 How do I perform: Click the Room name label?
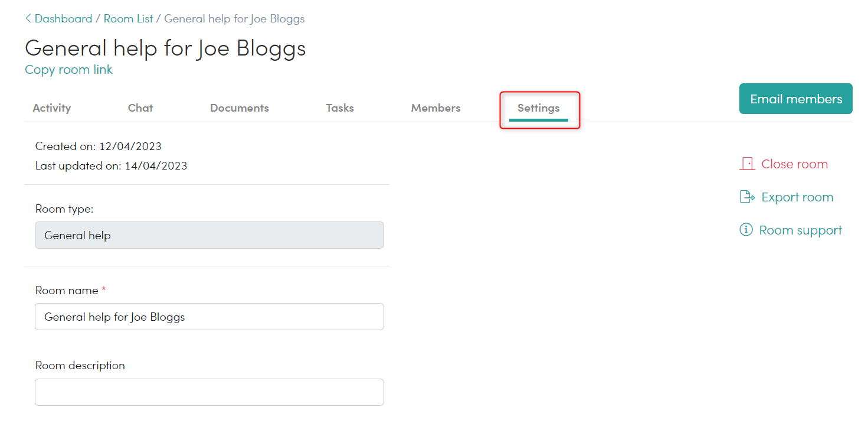(67, 291)
